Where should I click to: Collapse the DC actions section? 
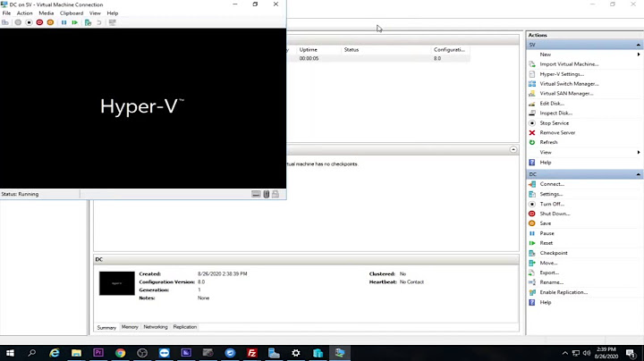tap(639, 174)
